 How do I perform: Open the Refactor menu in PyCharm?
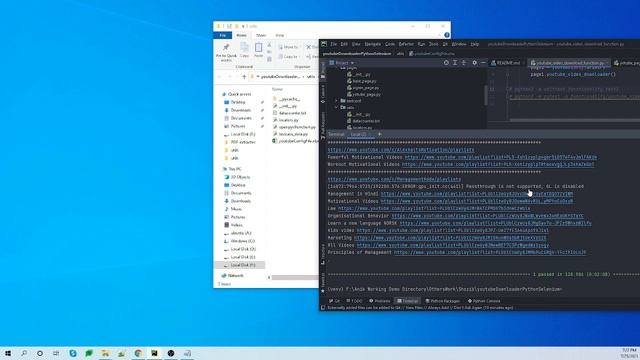click(406, 44)
